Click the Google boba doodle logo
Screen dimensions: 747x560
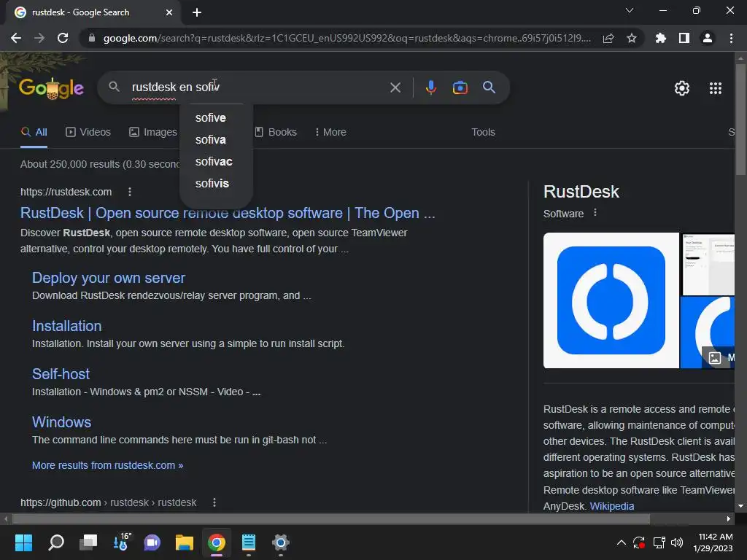51,88
